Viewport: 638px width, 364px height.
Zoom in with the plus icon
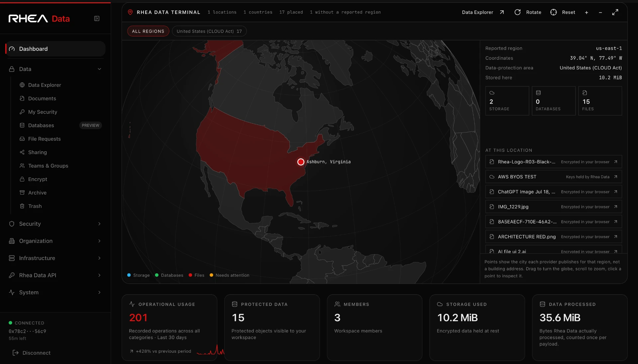(586, 12)
